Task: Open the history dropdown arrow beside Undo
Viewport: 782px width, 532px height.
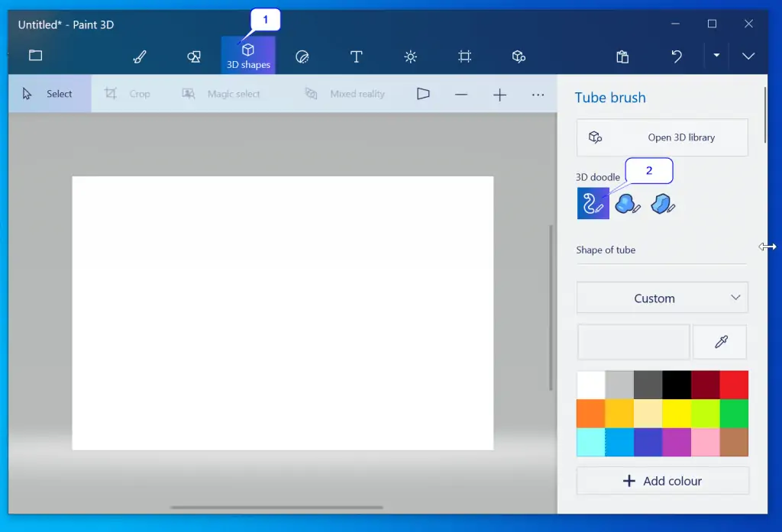Action: click(x=716, y=56)
